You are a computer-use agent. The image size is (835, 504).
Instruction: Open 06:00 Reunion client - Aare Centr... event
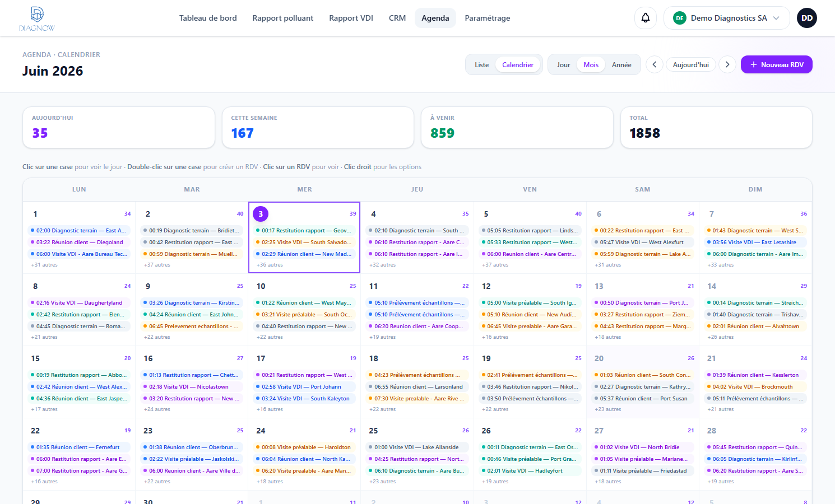(530, 254)
